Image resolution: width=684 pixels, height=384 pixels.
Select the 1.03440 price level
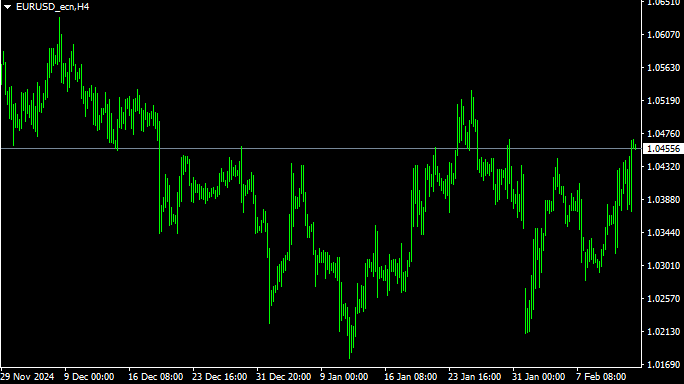pos(663,233)
